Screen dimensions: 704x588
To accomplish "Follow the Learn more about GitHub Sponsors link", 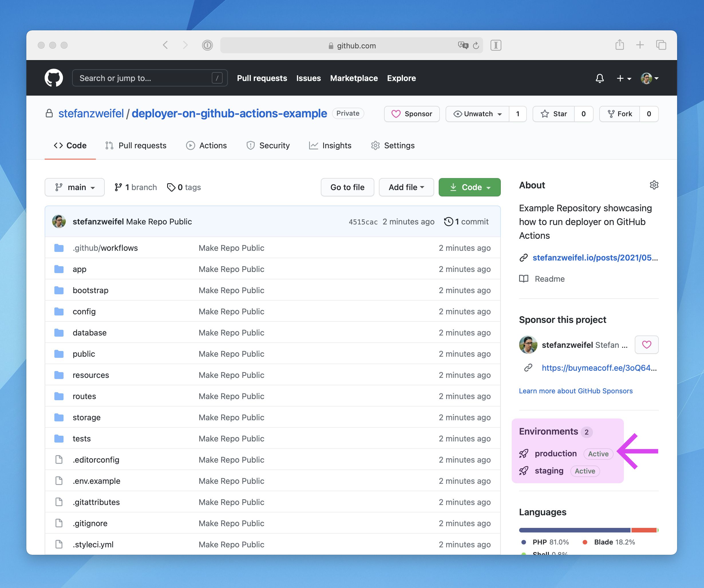I will point(576,391).
